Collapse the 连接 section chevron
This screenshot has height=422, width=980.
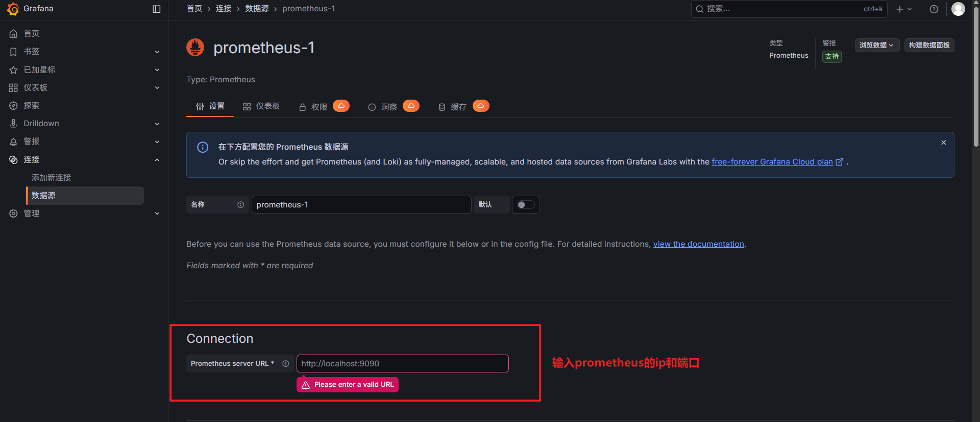pos(157,160)
